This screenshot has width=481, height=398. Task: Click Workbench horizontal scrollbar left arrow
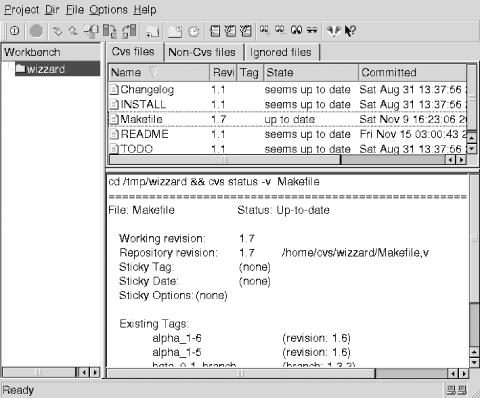pyautogui.click(x=84, y=372)
